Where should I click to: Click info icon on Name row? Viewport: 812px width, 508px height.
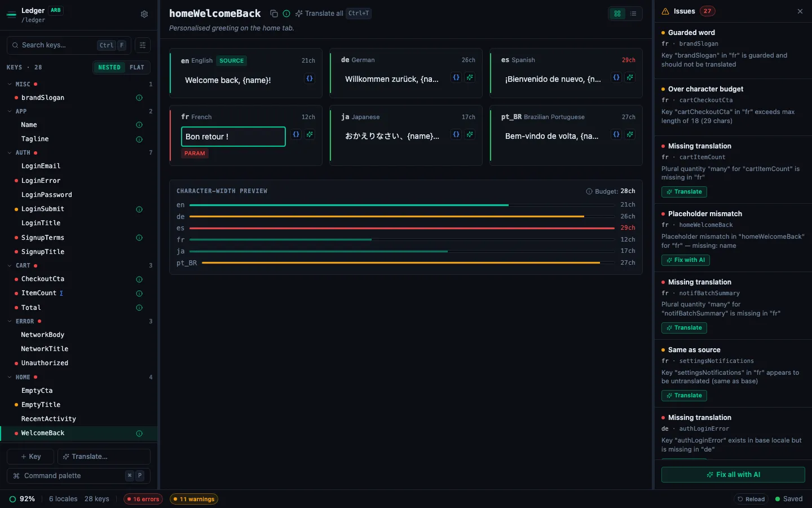(x=139, y=125)
